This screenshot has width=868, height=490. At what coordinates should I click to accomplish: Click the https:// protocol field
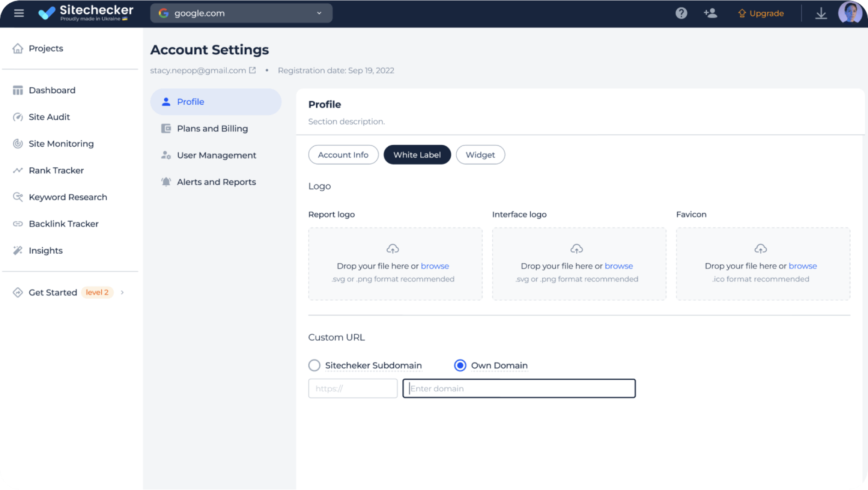pos(353,388)
